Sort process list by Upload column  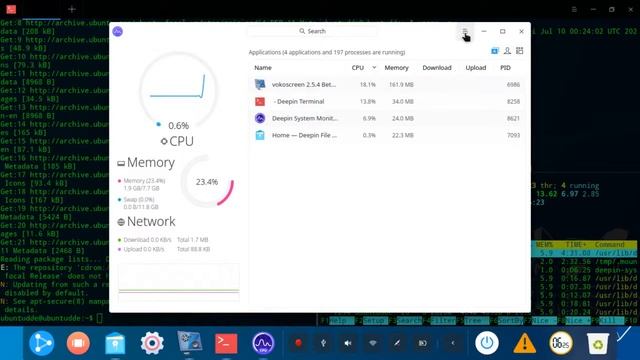click(x=476, y=68)
